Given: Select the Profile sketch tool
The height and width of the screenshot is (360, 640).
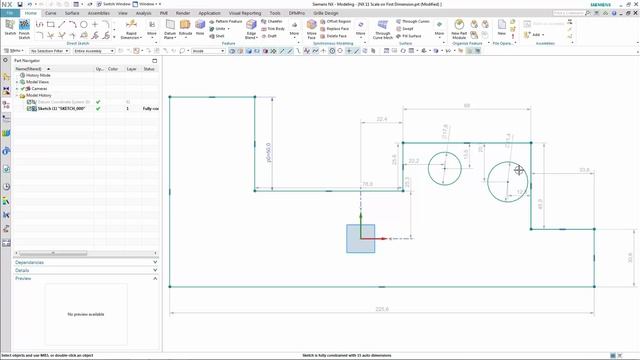Looking at the screenshot, I should pos(39,24).
